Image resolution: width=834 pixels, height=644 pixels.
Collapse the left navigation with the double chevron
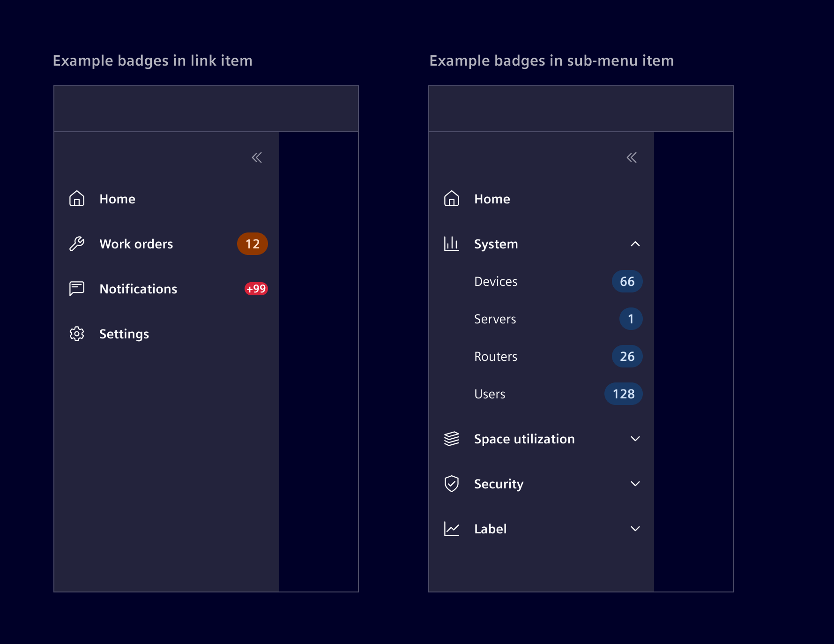pos(257,157)
